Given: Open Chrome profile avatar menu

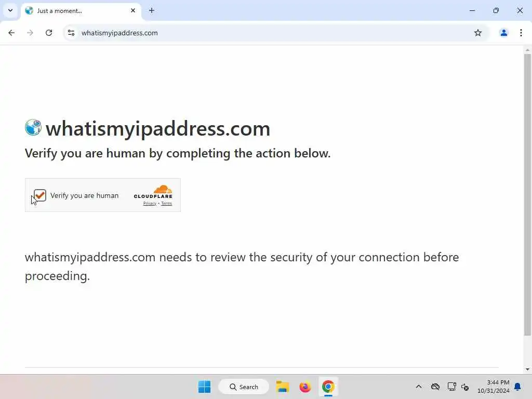Looking at the screenshot, I should (x=504, y=33).
